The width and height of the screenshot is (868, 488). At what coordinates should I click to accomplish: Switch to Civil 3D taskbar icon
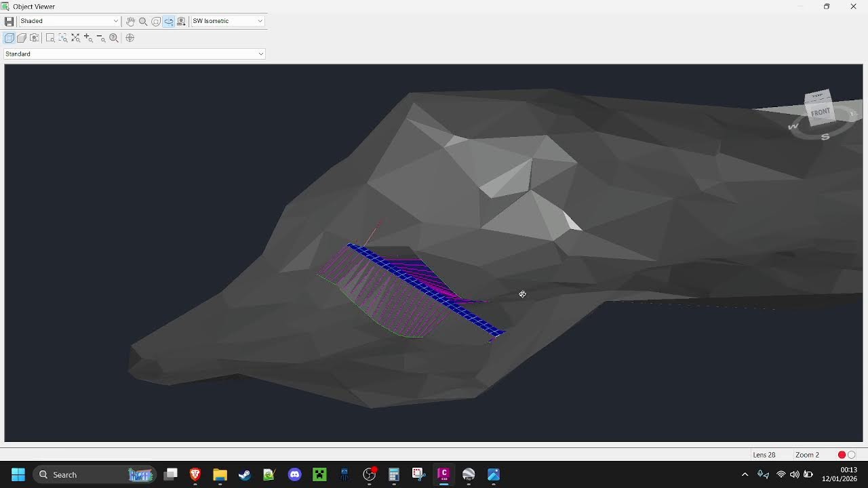[x=443, y=474]
